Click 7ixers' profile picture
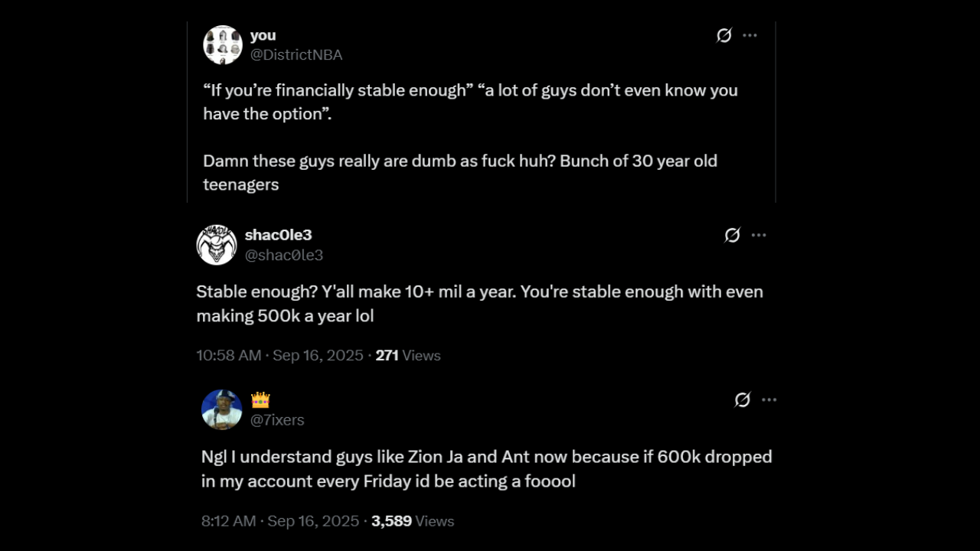Screen dimensions: 980x551 click(x=222, y=409)
